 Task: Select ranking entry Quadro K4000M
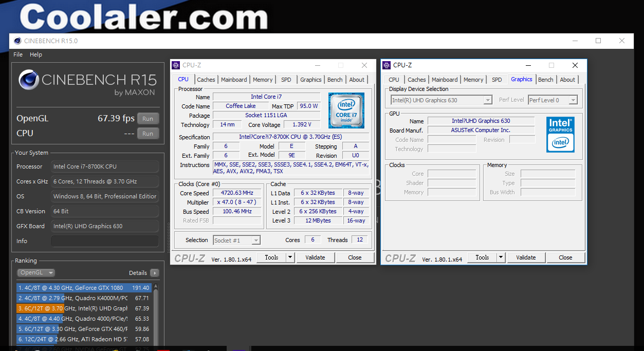[x=85, y=298]
